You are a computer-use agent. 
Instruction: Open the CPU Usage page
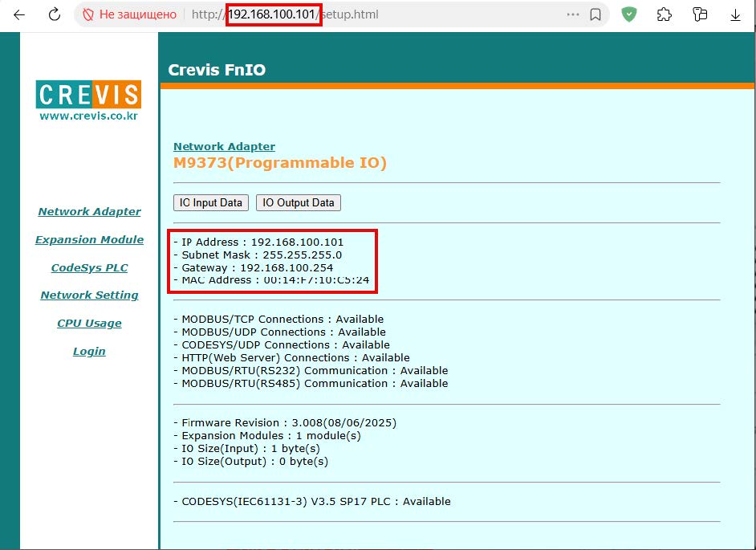click(x=89, y=324)
